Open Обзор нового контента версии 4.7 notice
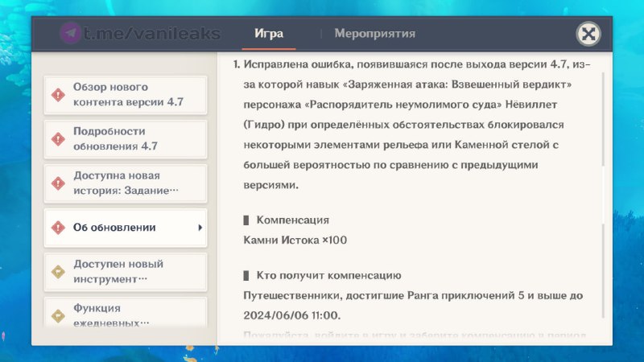The height and width of the screenshot is (362, 644). pyautogui.click(x=126, y=95)
